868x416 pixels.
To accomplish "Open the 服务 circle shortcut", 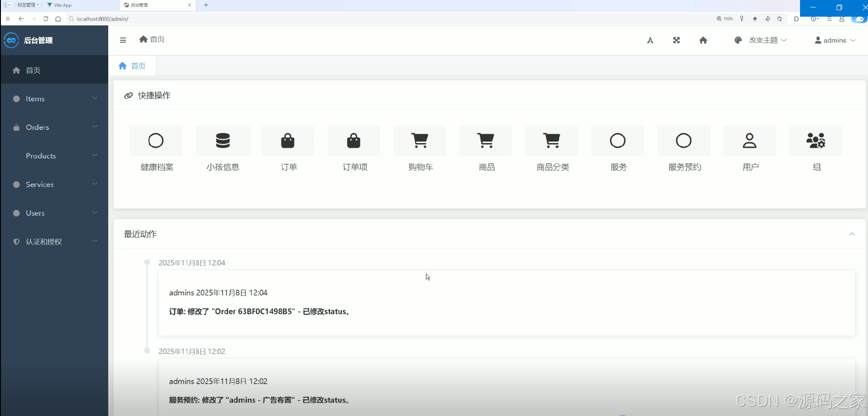I will (x=618, y=141).
